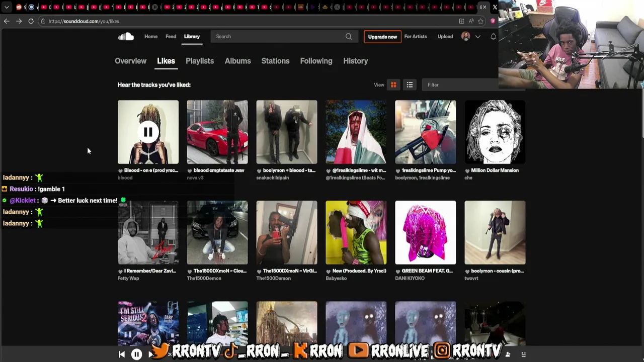Open The1500DXmoN - VirGi... thumbnail
Viewport: 644px width, 362px height.
[x=287, y=233]
